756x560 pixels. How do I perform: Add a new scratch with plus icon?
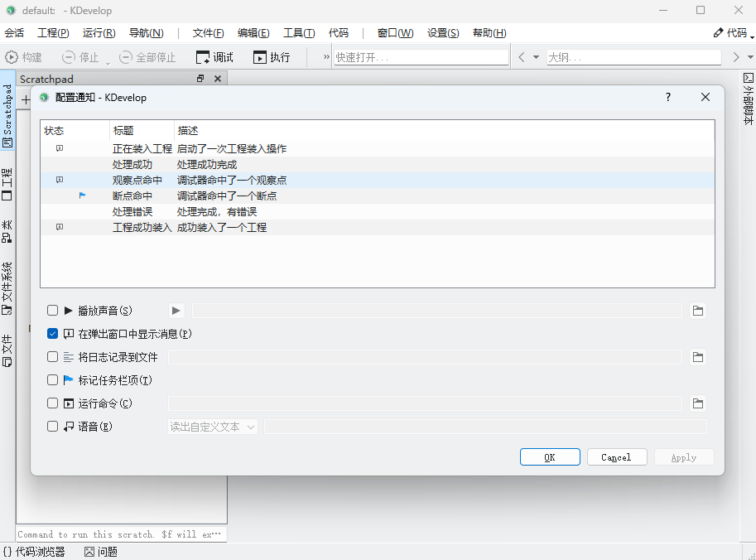[26, 100]
